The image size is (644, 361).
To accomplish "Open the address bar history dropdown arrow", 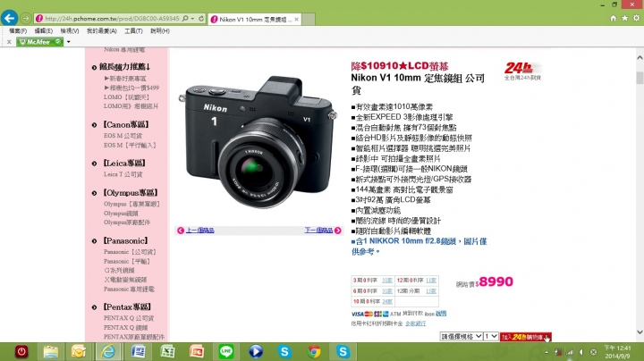I will click(x=192, y=19).
